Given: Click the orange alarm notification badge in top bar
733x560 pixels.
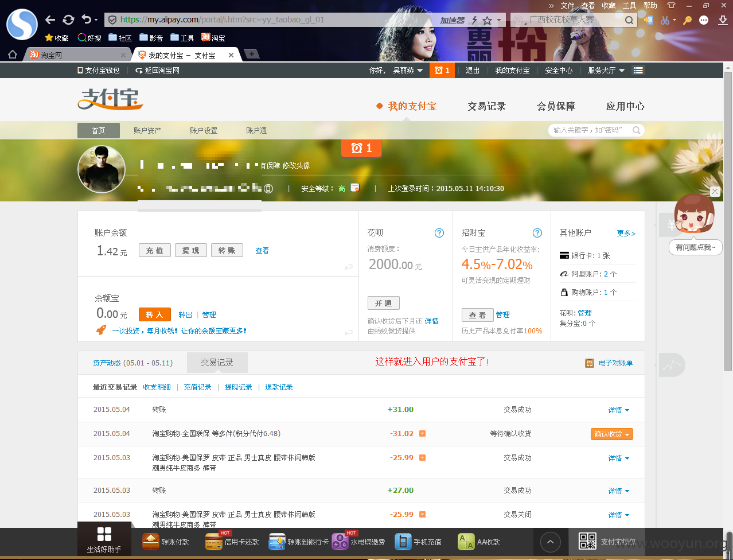Looking at the screenshot, I should (442, 70).
